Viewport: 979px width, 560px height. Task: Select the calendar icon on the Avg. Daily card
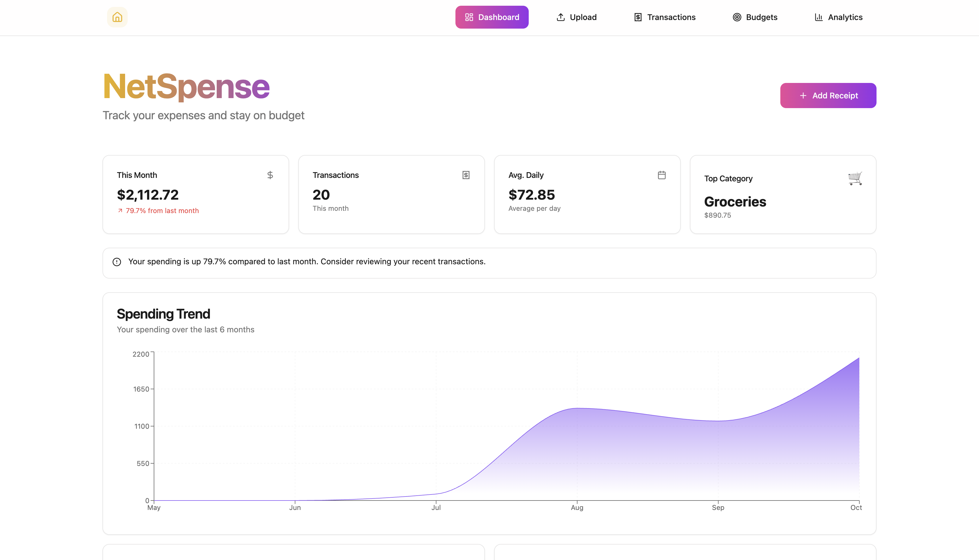[662, 175]
